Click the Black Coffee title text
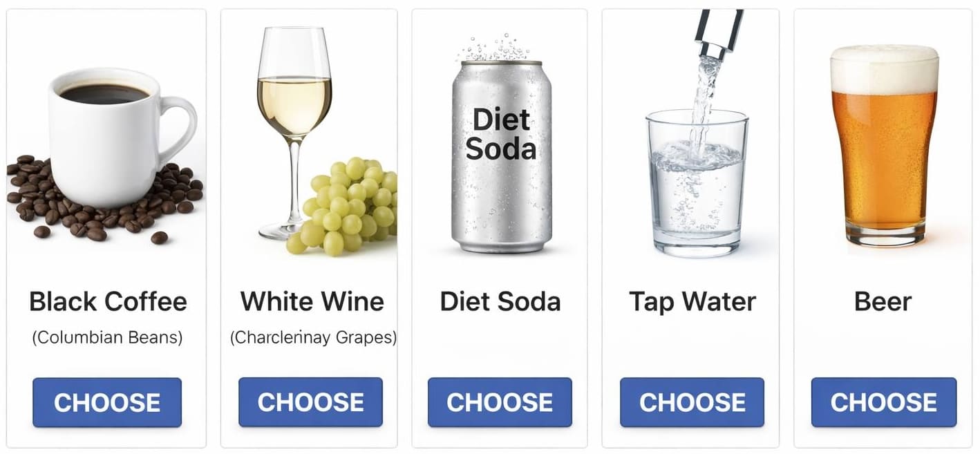 [x=108, y=302]
